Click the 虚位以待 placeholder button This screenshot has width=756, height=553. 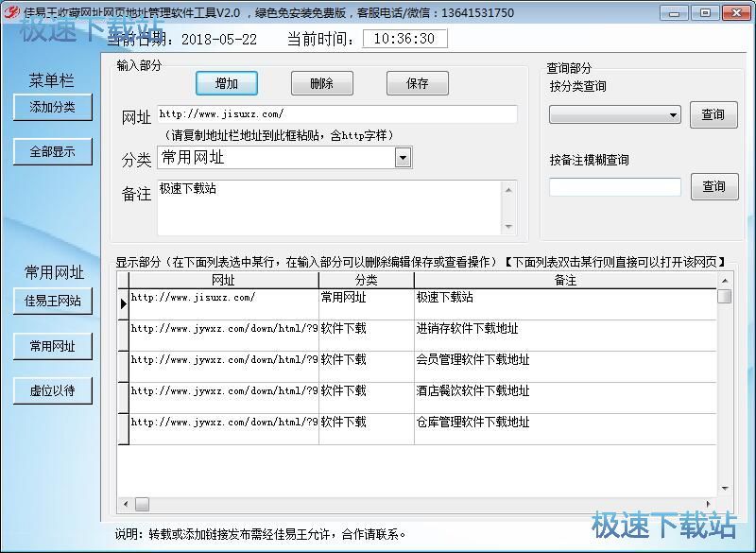tap(53, 390)
